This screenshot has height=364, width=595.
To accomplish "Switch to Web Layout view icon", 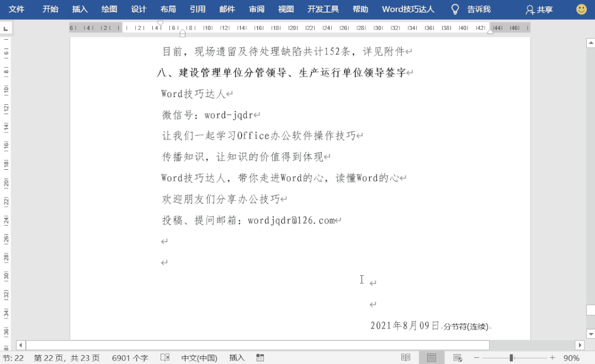I will pos(457,358).
